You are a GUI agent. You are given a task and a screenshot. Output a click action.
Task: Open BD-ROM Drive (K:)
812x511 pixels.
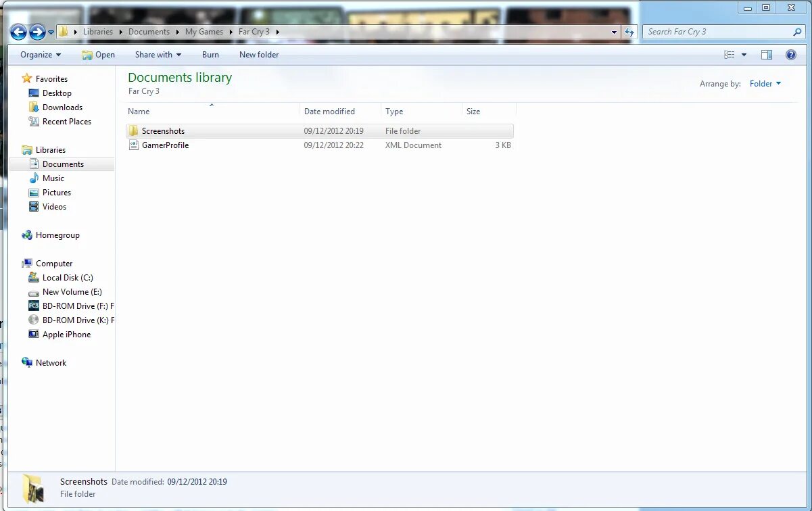click(78, 320)
